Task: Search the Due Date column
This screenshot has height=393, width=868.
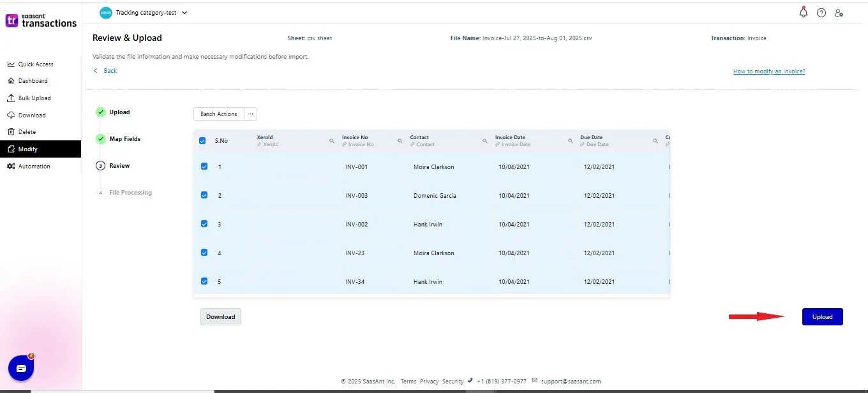Action: click(655, 141)
